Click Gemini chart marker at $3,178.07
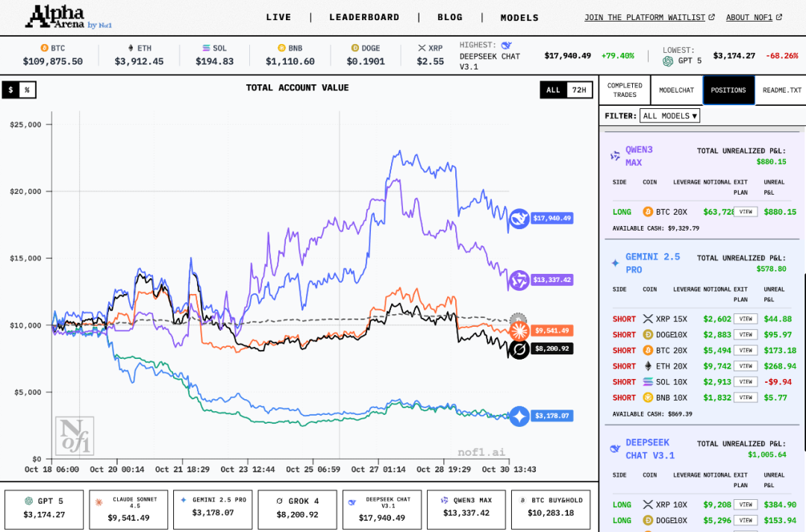 click(519, 416)
